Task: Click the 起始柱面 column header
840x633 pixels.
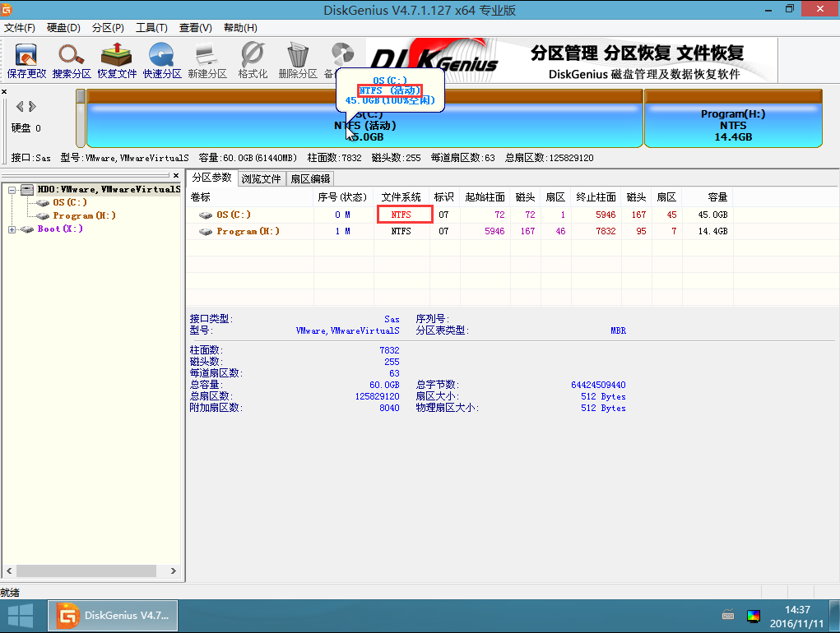Action: pyautogui.click(x=485, y=197)
